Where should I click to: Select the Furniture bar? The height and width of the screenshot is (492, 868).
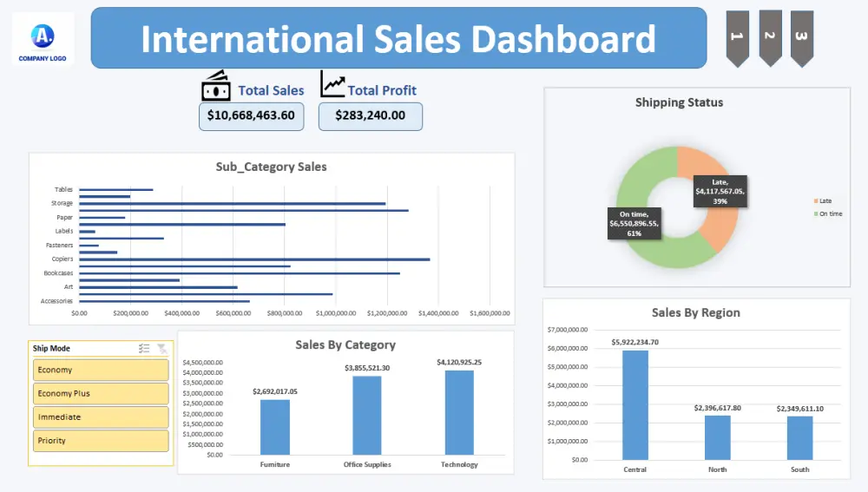[275, 427]
